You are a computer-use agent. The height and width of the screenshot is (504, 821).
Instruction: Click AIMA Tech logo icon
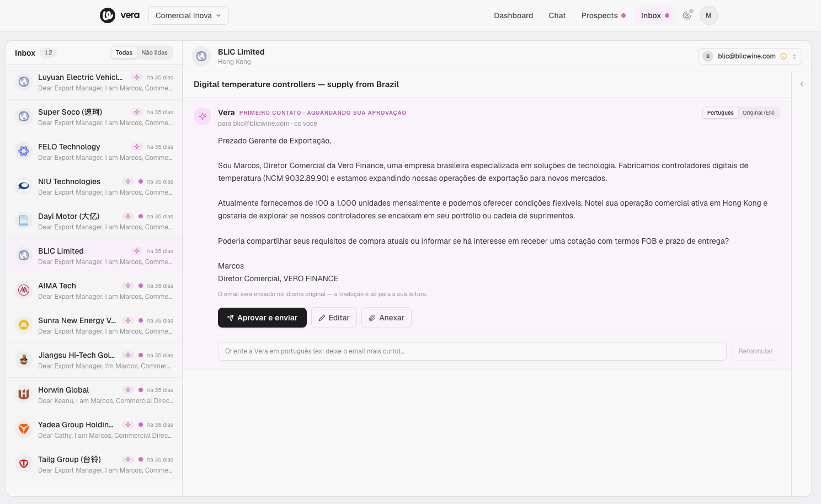24,290
